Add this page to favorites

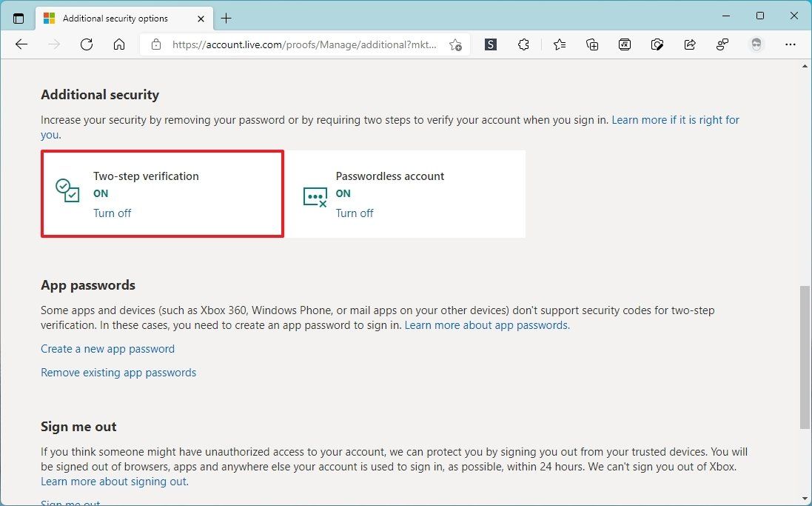click(x=456, y=44)
